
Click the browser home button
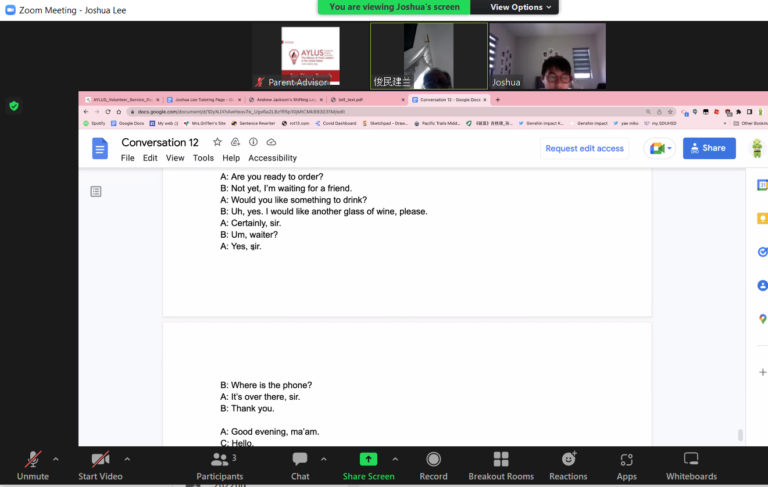click(119, 112)
